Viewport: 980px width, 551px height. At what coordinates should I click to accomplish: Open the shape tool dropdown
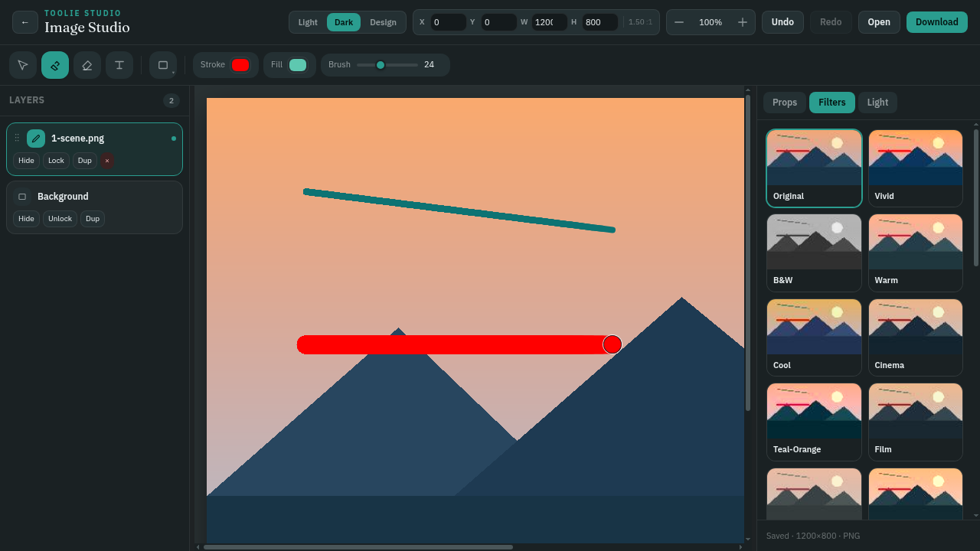tap(163, 65)
